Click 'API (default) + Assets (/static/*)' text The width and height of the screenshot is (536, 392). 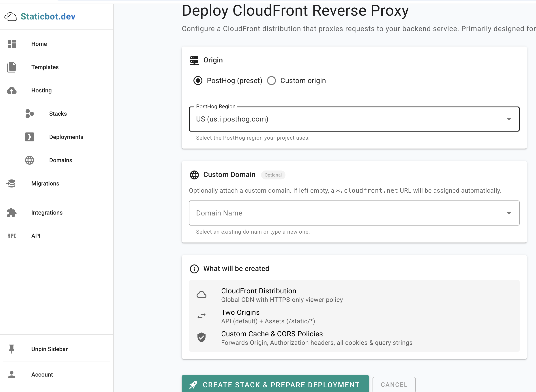tap(268, 321)
